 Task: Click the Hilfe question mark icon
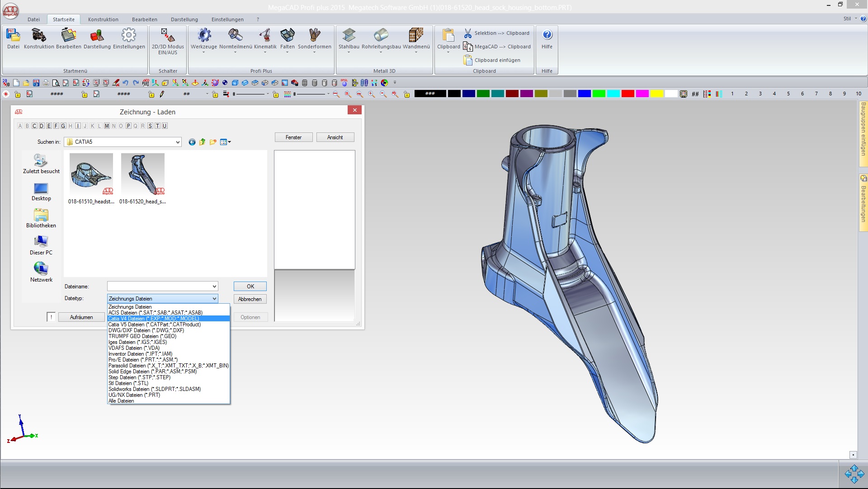(x=547, y=35)
